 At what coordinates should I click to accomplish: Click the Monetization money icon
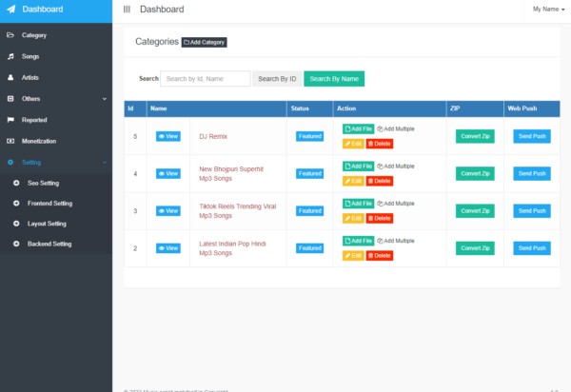tap(10, 141)
